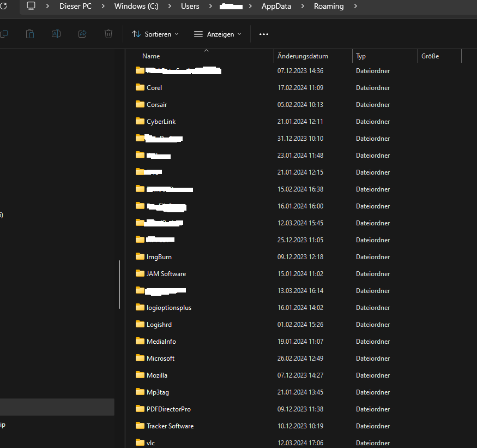Viewport: 477px width, 448px height.
Task: Select the Corsair folder name
Action: (x=156, y=104)
